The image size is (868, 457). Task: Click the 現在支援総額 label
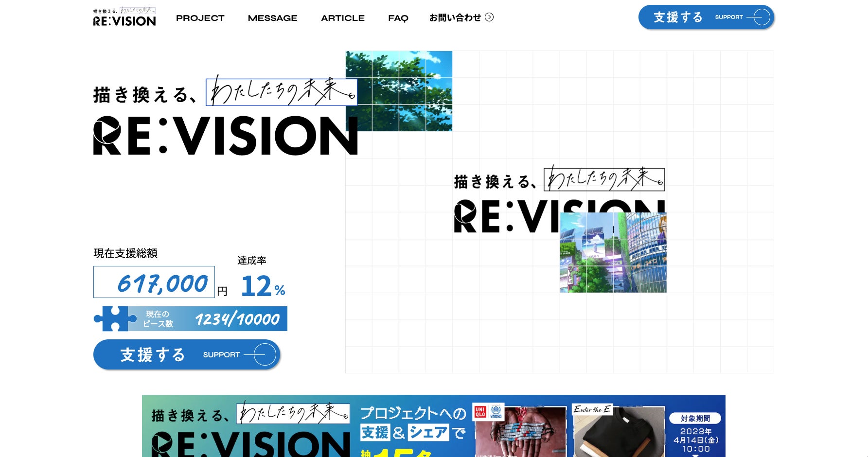(125, 253)
